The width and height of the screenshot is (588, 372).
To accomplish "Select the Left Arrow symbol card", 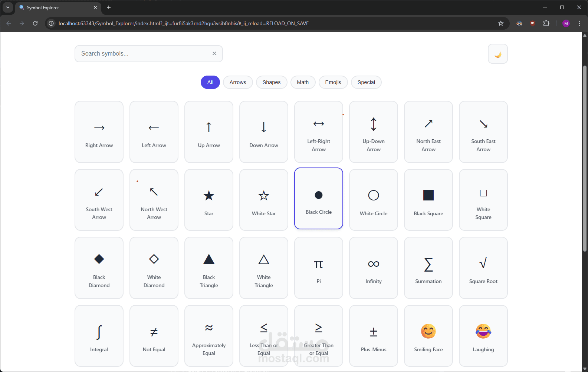I will pos(154,132).
